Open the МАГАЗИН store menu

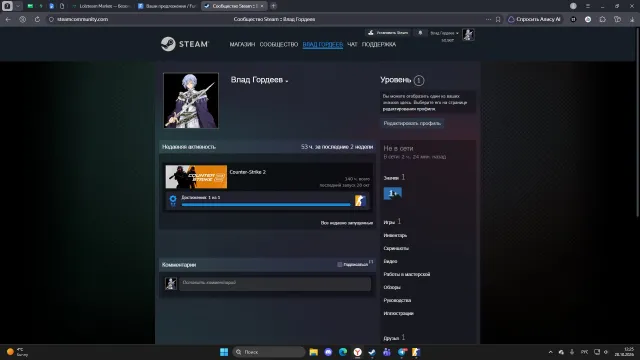pos(242,44)
